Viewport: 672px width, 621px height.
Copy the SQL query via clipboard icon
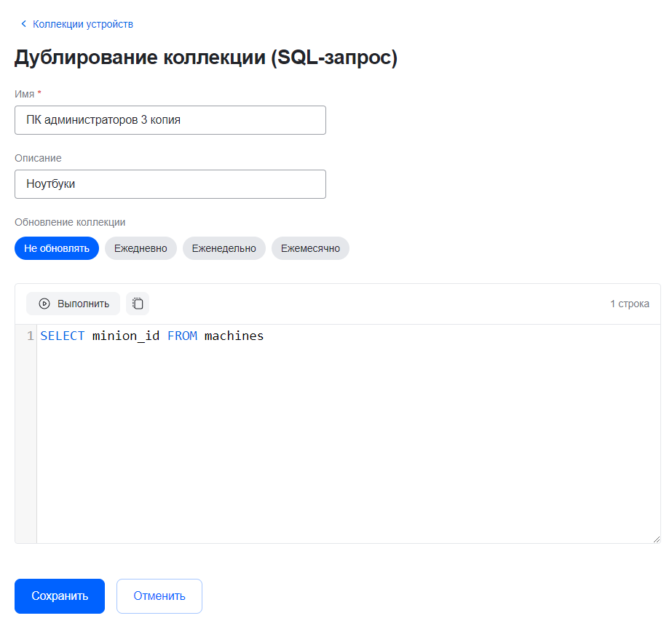(138, 304)
